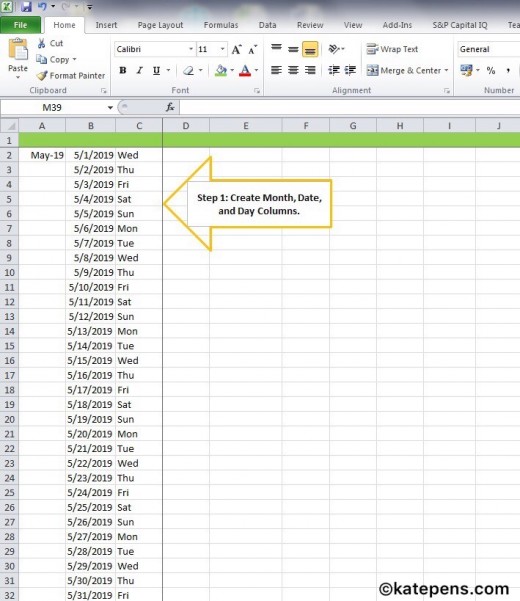Open Calibri font name dropdown

(190, 49)
